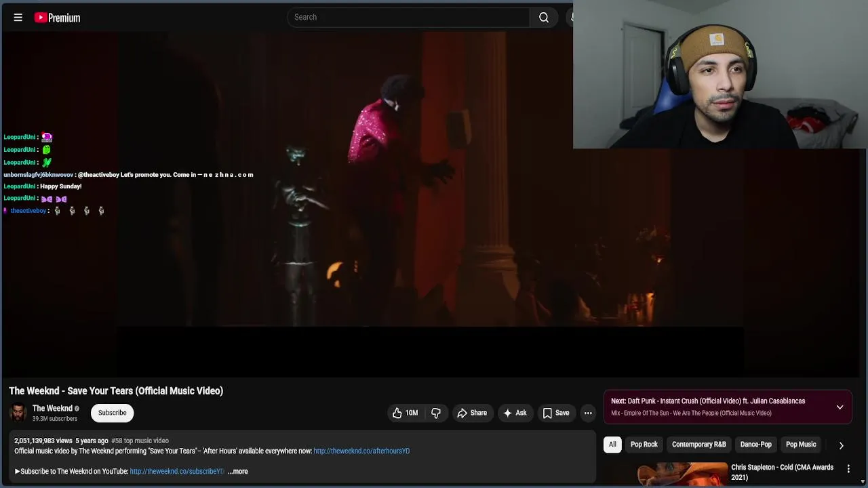Select the Pop Music chip

point(801,445)
